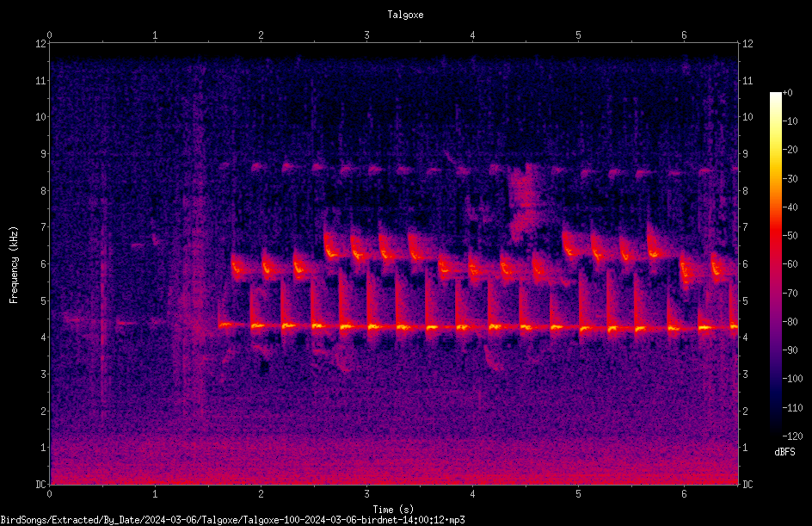Open the Talgoxe mp3 file path text
The image size is (812, 526).
pyautogui.click(x=232, y=520)
